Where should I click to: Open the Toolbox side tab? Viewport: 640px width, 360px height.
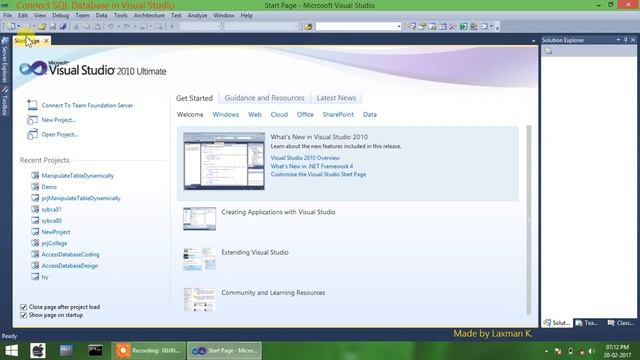click(5, 101)
